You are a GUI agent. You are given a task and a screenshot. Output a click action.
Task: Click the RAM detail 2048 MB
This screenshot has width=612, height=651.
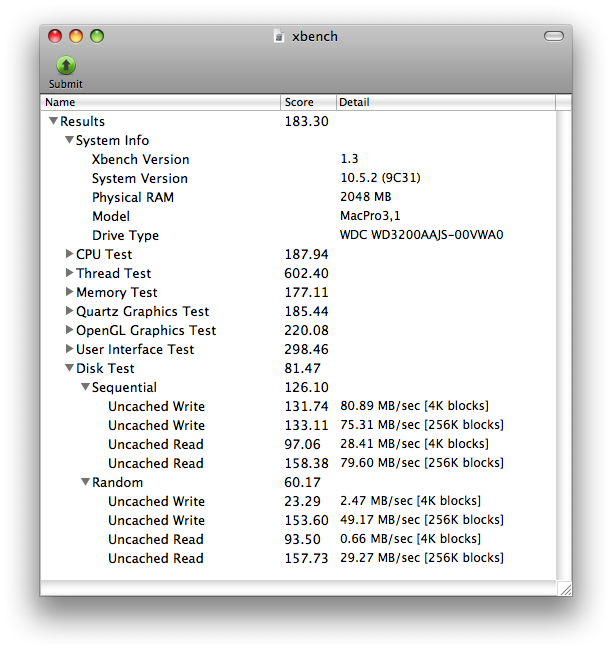[x=365, y=197]
